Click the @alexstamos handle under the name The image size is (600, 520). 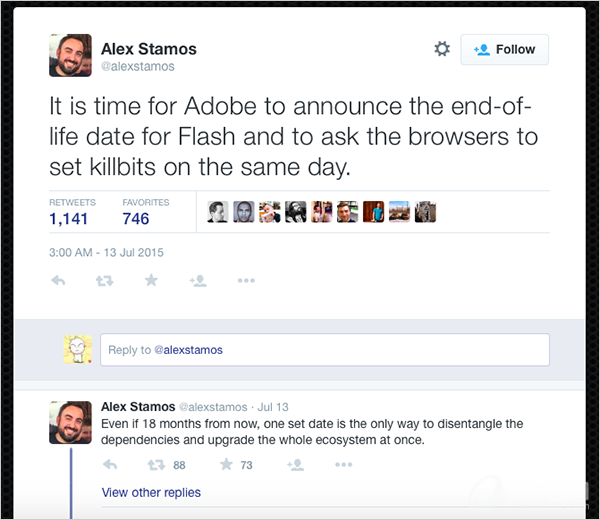tap(138, 67)
